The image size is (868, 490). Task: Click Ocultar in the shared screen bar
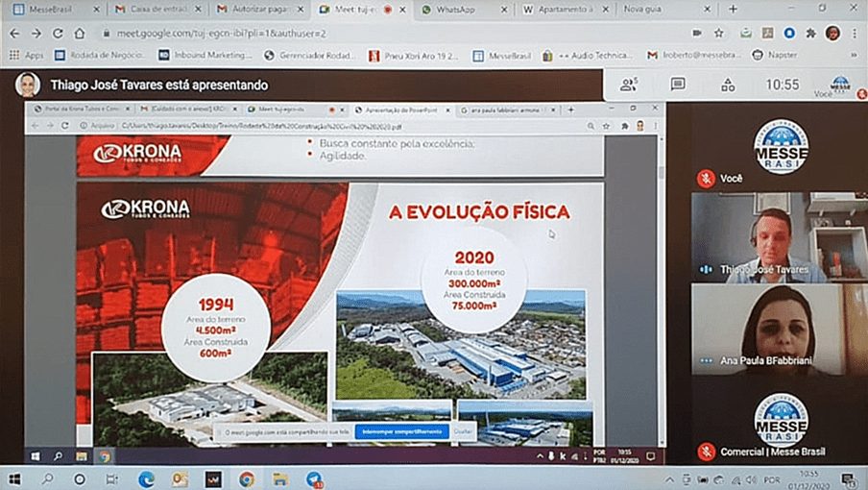[464, 431]
